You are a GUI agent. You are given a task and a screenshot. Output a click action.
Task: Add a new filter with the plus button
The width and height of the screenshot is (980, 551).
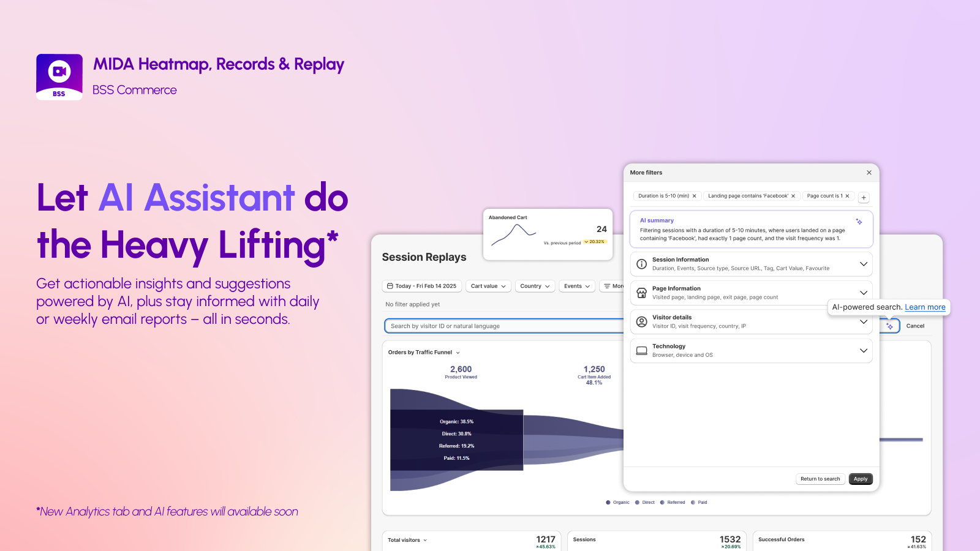point(864,197)
